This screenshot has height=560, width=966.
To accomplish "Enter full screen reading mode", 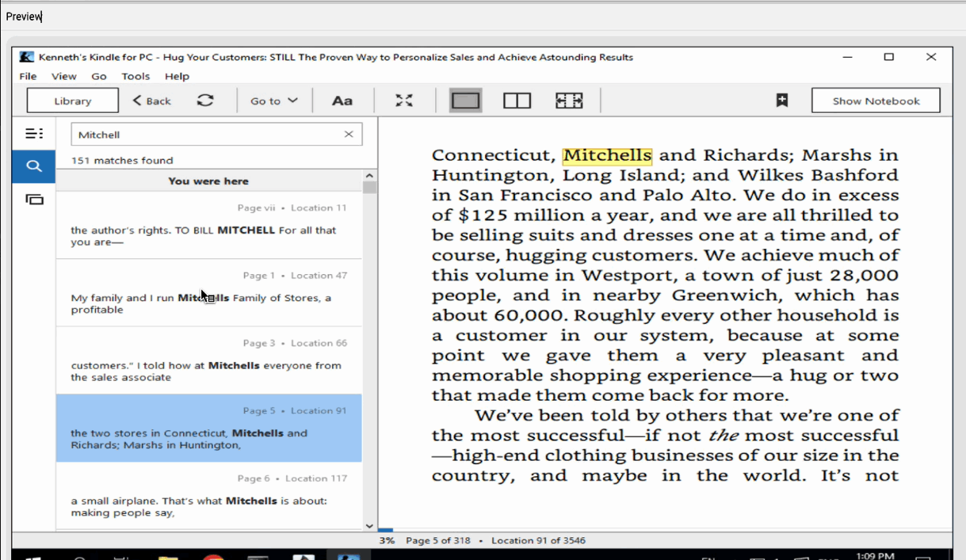I will coord(404,101).
